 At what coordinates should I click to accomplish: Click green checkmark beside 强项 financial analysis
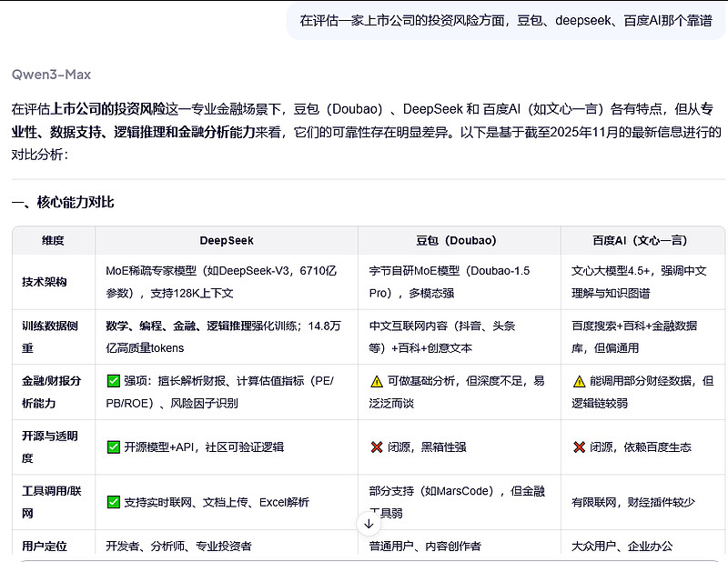click(x=113, y=381)
